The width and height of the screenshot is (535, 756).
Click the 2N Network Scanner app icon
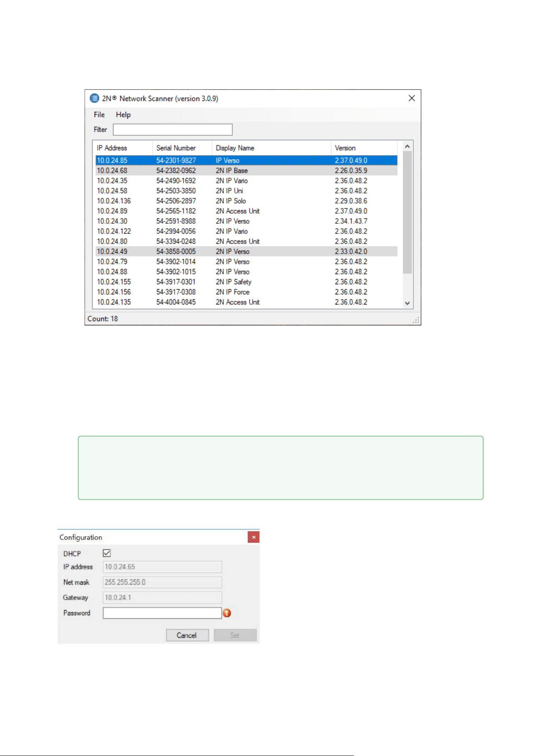pos(94,98)
